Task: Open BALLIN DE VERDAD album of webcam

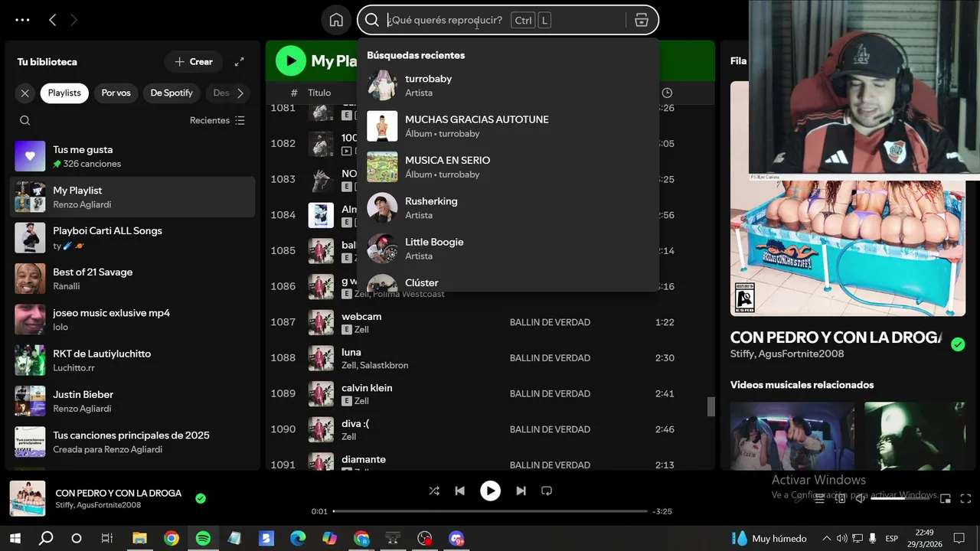Action: [550, 322]
